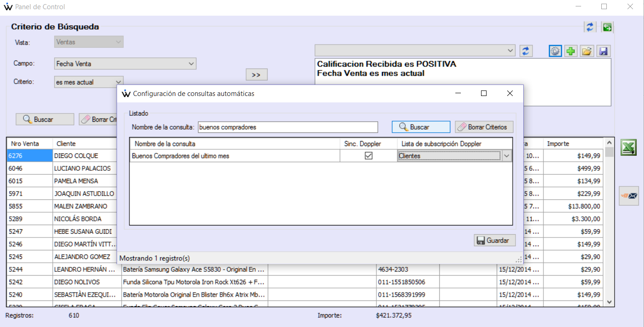
Task: Save the query configuration with Guardar
Action: pyautogui.click(x=494, y=240)
